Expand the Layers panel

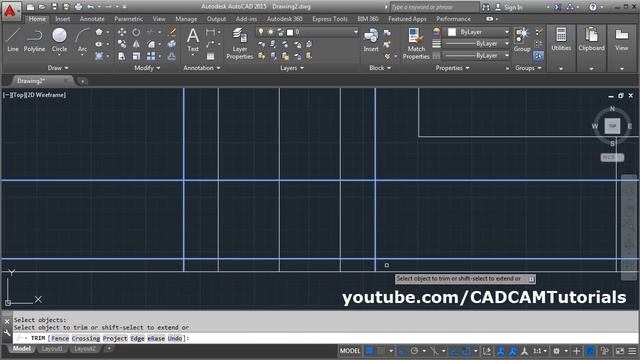click(x=292, y=68)
